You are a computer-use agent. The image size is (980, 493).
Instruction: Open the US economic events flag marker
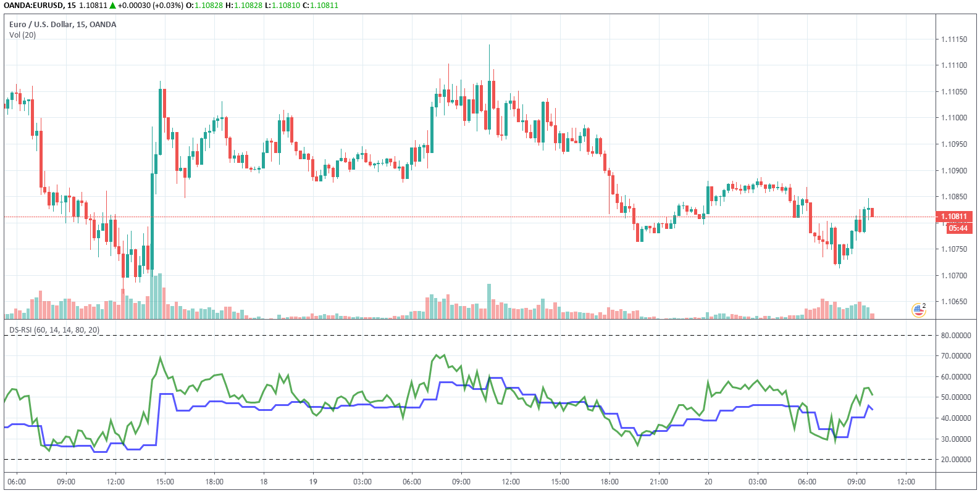(x=919, y=310)
